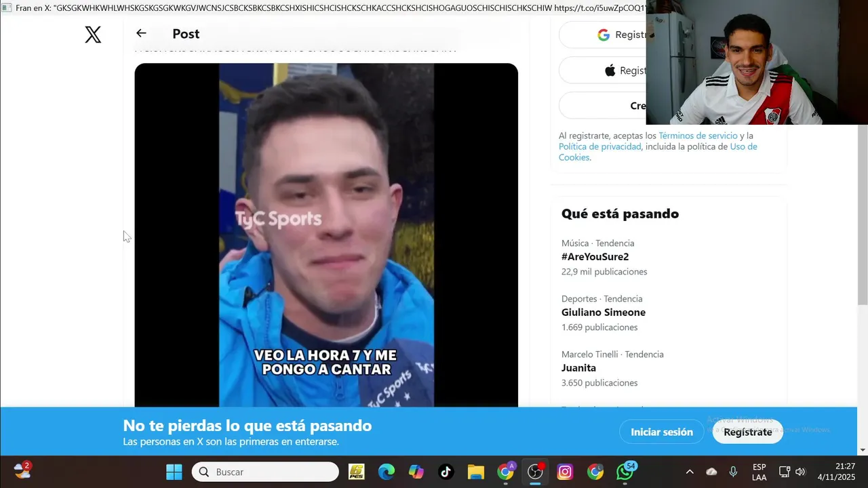Open Microsoft Edge from taskbar
Image resolution: width=868 pixels, height=488 pixels.
click(387, 472)
